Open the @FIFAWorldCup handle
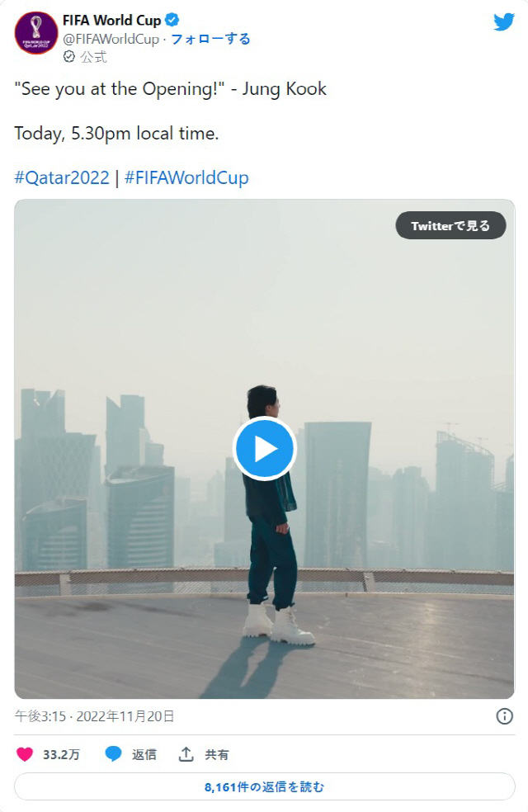 tap(111, 40)
